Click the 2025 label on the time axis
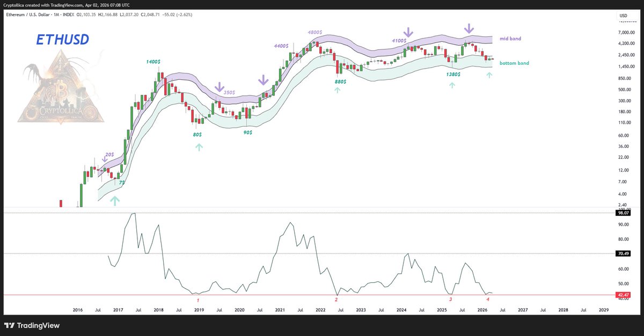Viewport: 644px width, 336px height. click(x=442, y=310)
